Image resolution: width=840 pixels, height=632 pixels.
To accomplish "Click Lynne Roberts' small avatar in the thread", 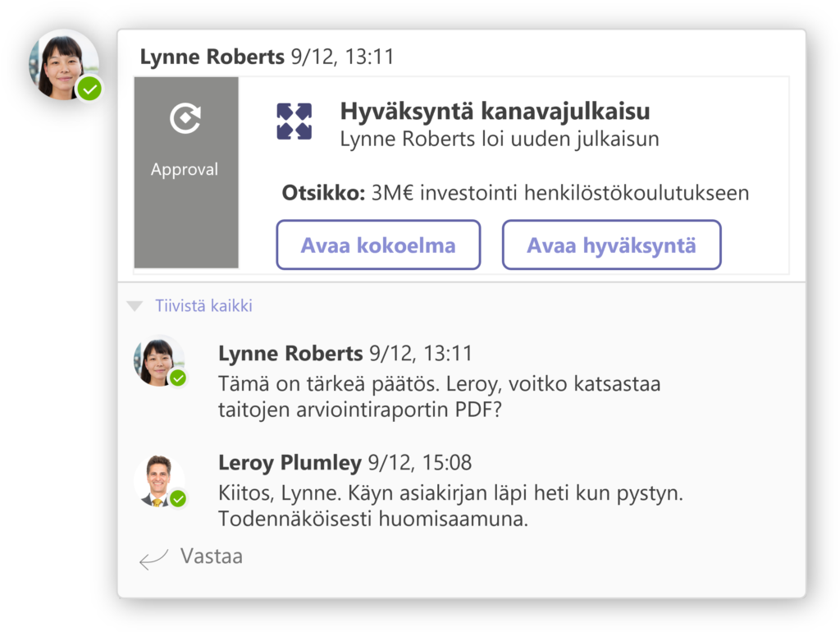I will [x=158, y=361].
